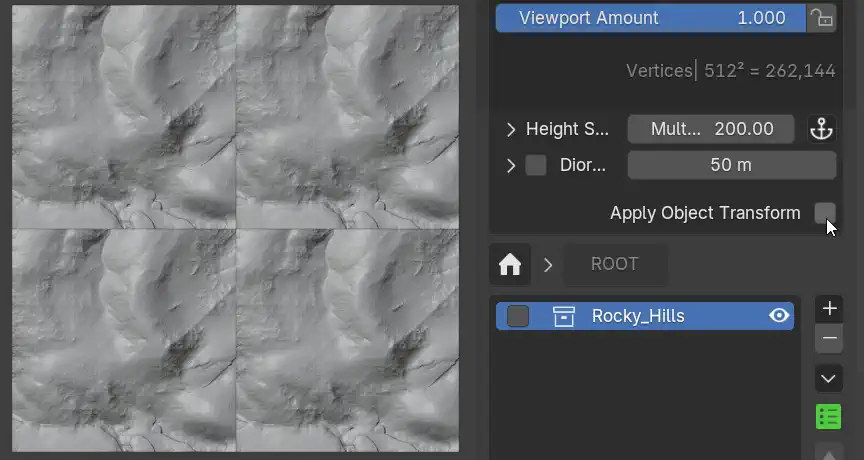
Task: Toggle the Diorama checkbox
Action: point(536,165)
